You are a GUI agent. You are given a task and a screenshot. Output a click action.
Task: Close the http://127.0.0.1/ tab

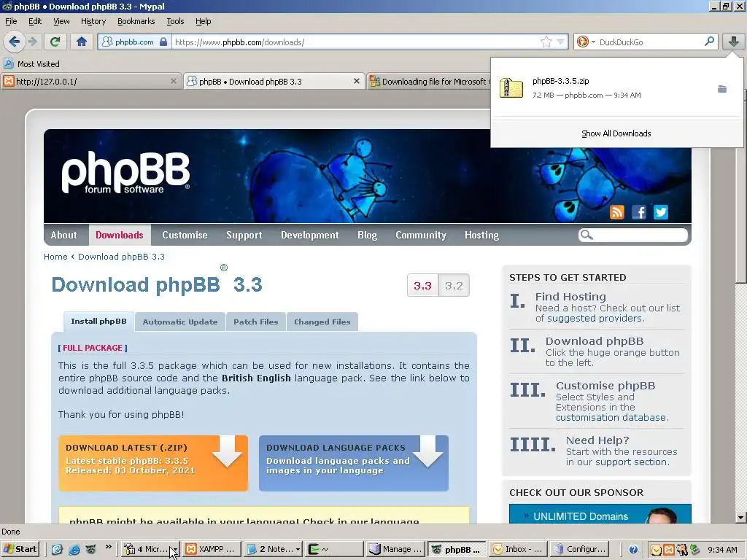pyautogui.click(x=174, y=82)
